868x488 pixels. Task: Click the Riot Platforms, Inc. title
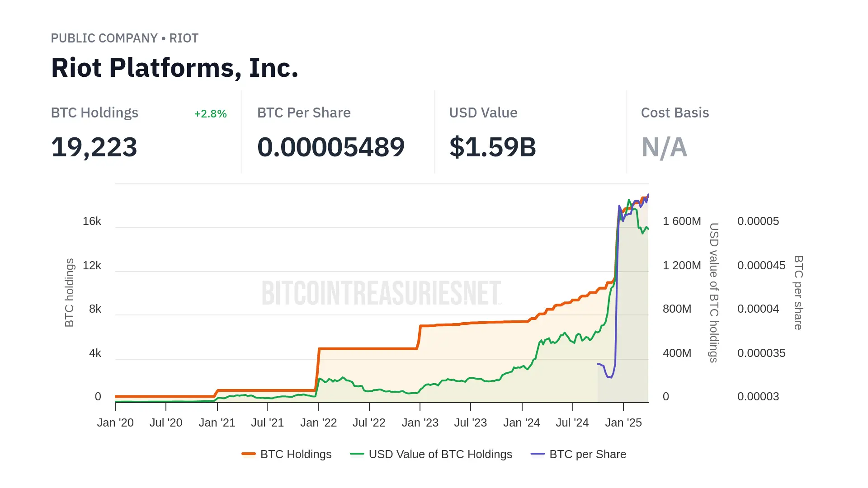pyautogui.click(x=175, y=68)
